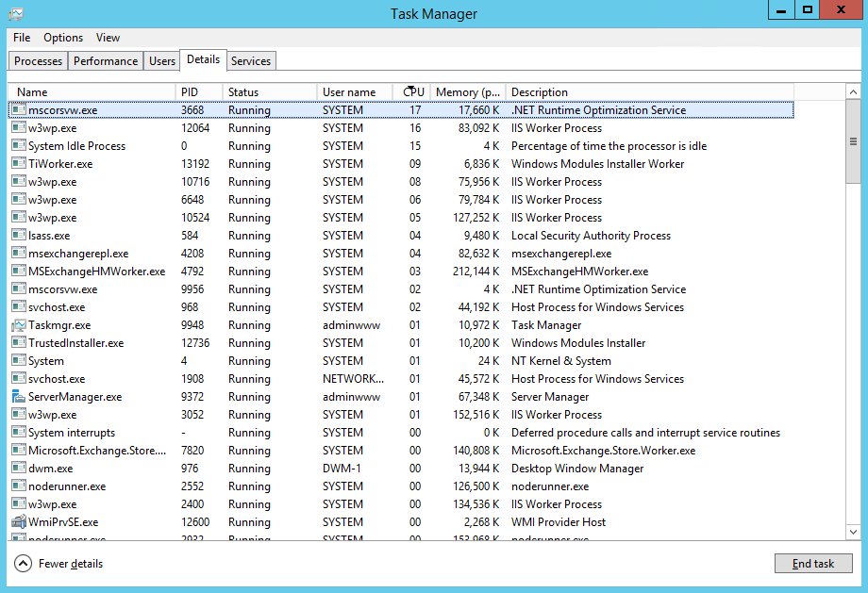Viewport: 868px width, 593px height.
Task: Click the Taskmgr.exe process icon
Action: (x=19, y=325)
